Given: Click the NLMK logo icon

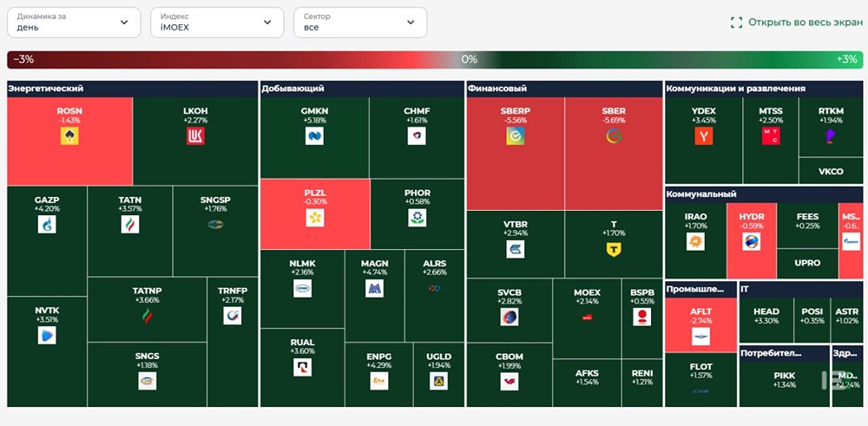Looking at the screenshot, I should (x=302, y=288).
